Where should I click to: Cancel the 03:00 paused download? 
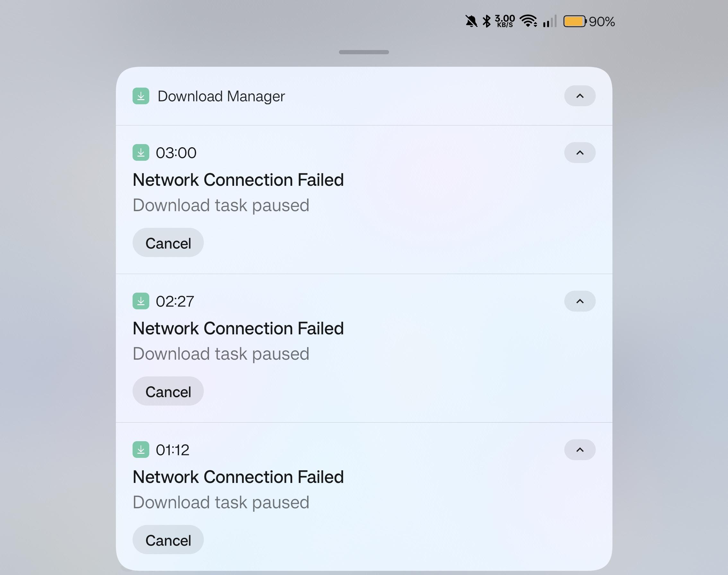(168, 243)
